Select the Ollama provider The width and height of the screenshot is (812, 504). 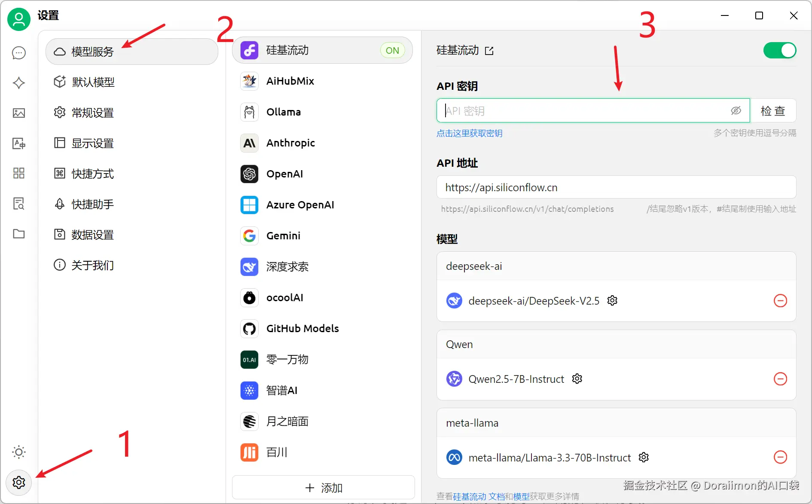click(322, 112)
